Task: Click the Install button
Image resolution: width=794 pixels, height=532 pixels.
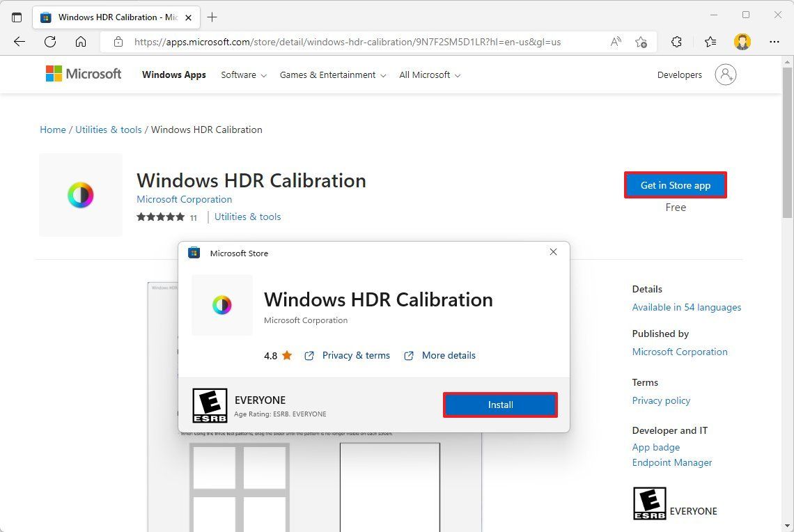Action: point(500,405)
